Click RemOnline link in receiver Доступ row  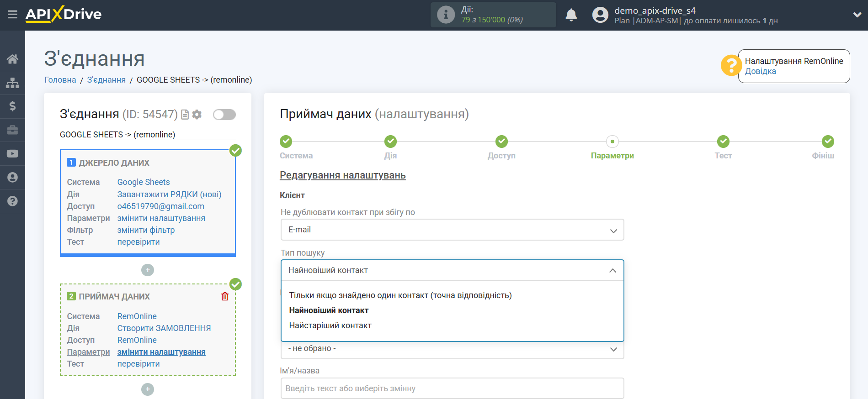coord(137,340)
